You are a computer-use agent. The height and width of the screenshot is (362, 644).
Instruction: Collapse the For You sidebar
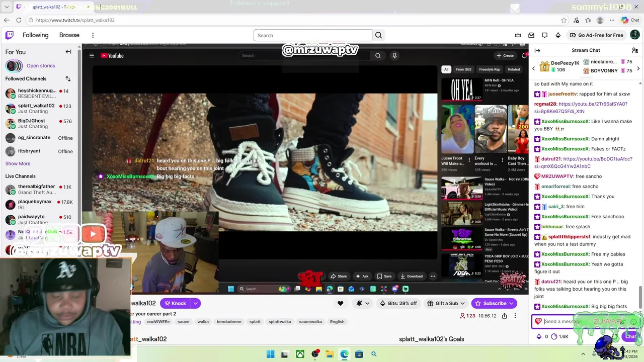coord(68,52)
